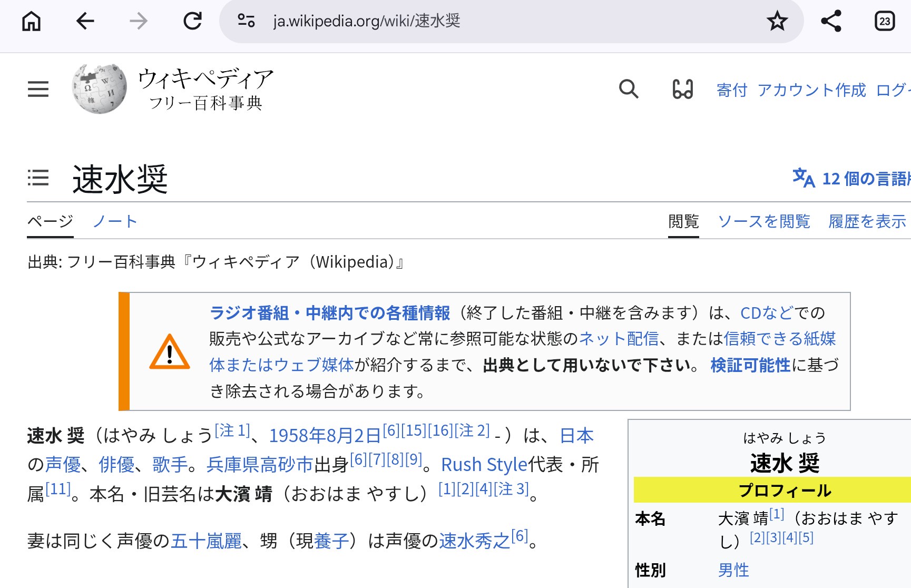This screenshot has height=588, width=911.
Task: Open the 速水秀之 link
Action: pyautogui.click(x=474, y=541)
